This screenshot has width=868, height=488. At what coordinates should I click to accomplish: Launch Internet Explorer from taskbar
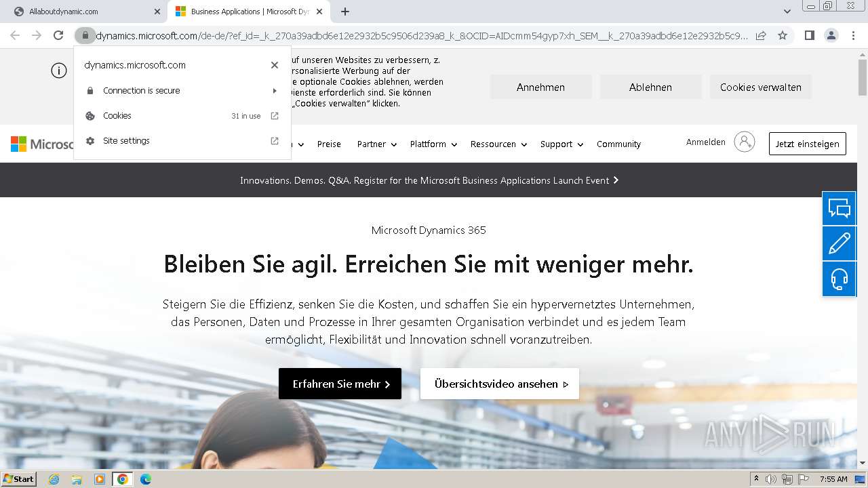54,479
